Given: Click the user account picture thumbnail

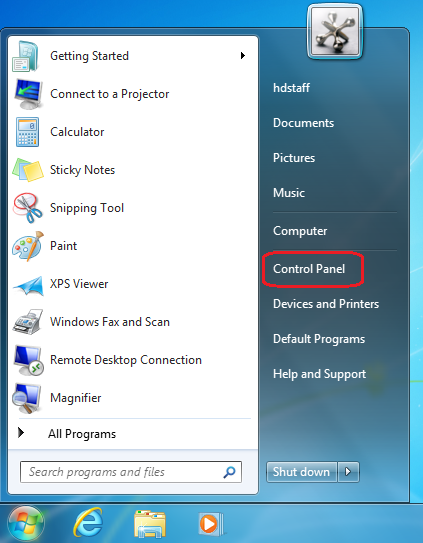Looking at the screenshot, I should (335, 32).
